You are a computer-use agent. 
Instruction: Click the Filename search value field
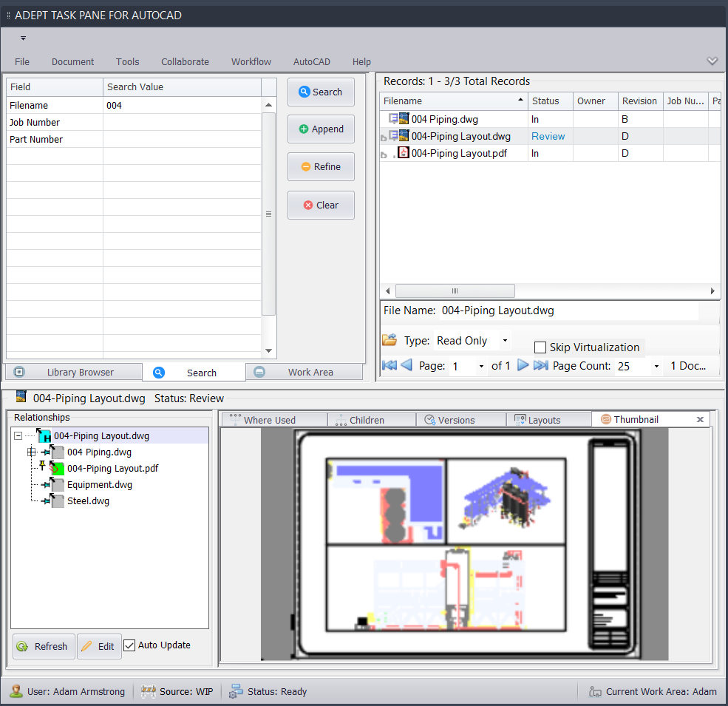point(182,106)
